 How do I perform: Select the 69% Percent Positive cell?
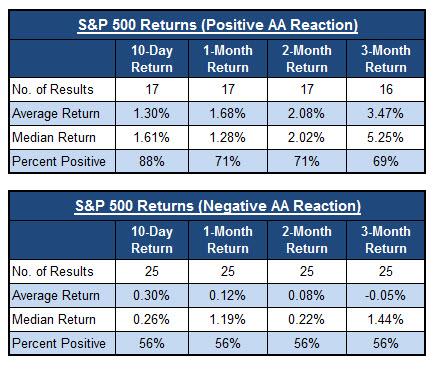[x=386, y=161]
